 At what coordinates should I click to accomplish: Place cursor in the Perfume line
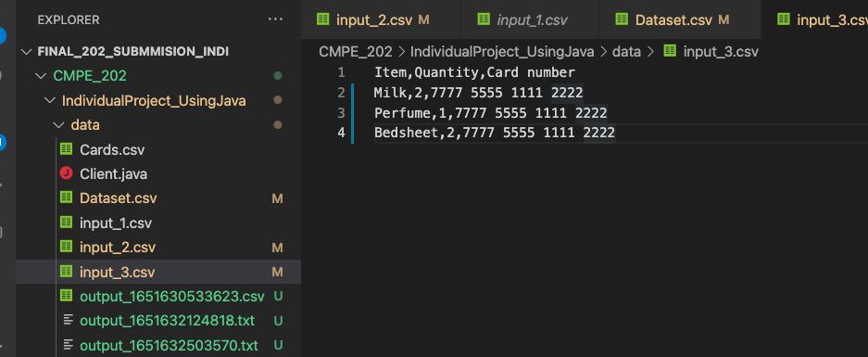point(490,113)
